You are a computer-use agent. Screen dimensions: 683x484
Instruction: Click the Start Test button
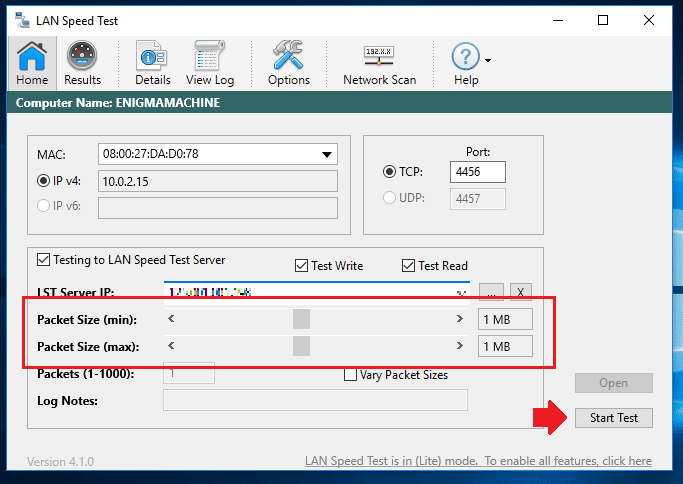click(614, 418)
